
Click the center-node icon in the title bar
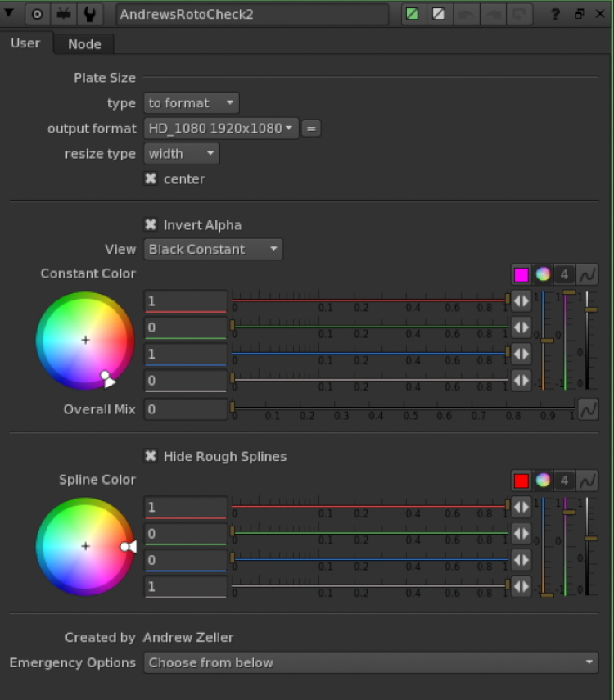tap(36, 14)
